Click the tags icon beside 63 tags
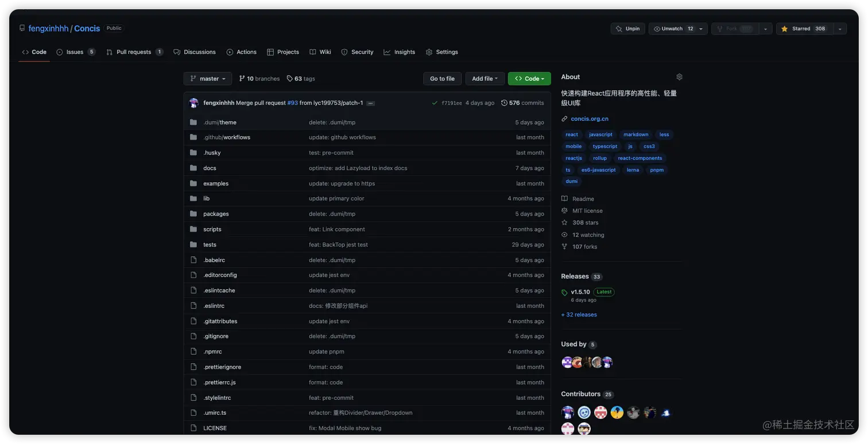Viewport: 868px width, 444px height. (x=290, y=79)
